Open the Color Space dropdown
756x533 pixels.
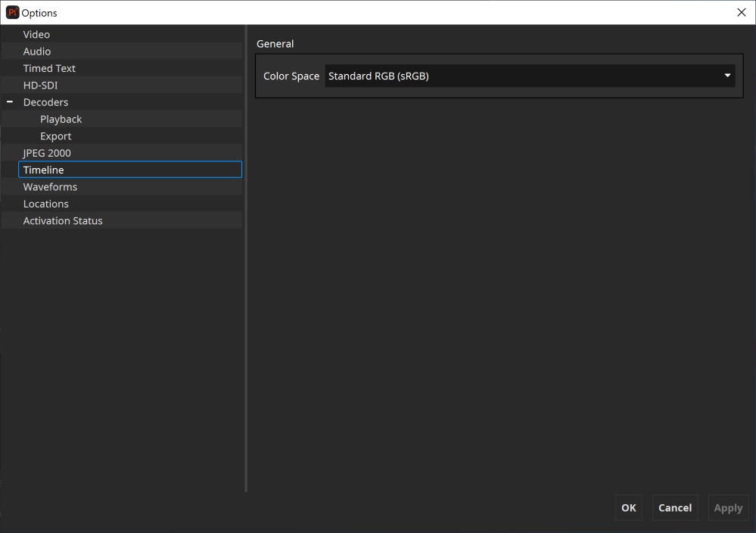530,76
